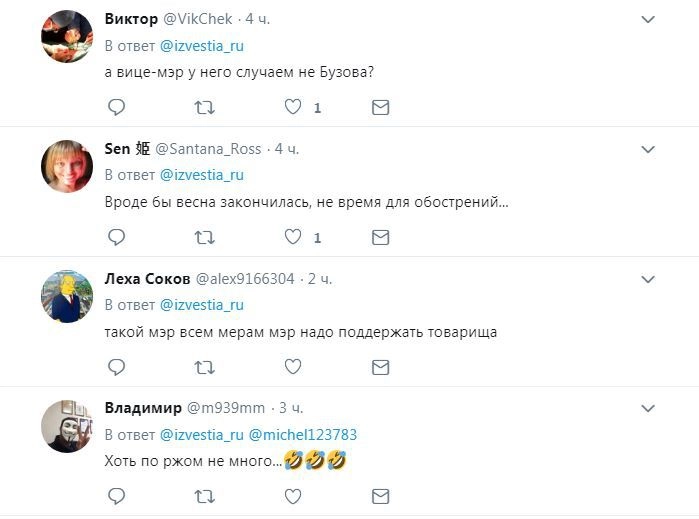The height and width of the screenshot is (519, 699).
Task: Reply to Леха Соков's tweet
Action: click(x=116, y=367)
